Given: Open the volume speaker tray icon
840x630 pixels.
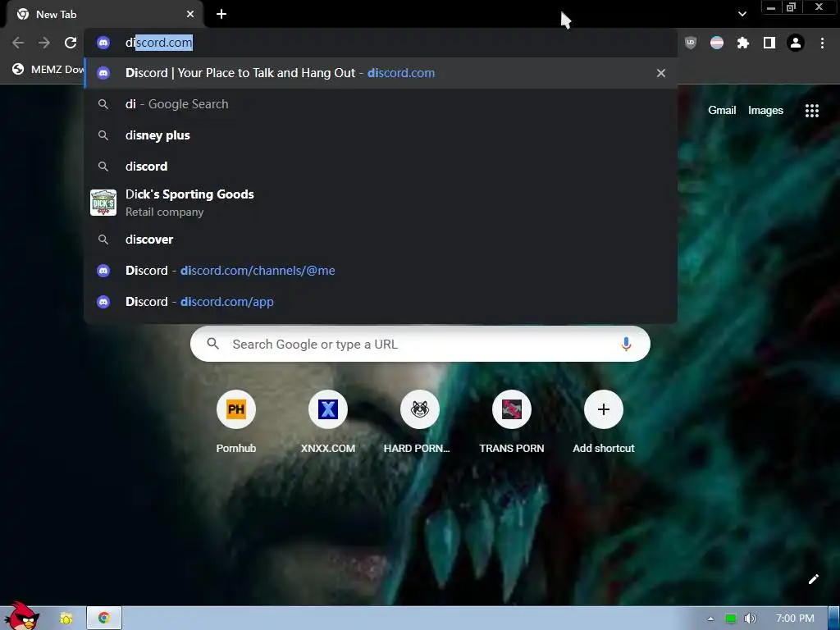Looking at the screenshot, I should (750, 619).
